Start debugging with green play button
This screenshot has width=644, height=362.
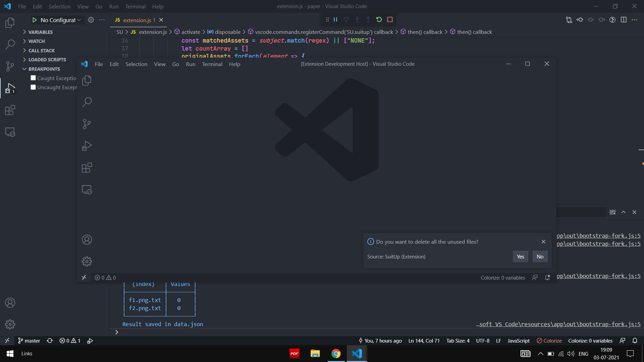click(x=35, y=20)
